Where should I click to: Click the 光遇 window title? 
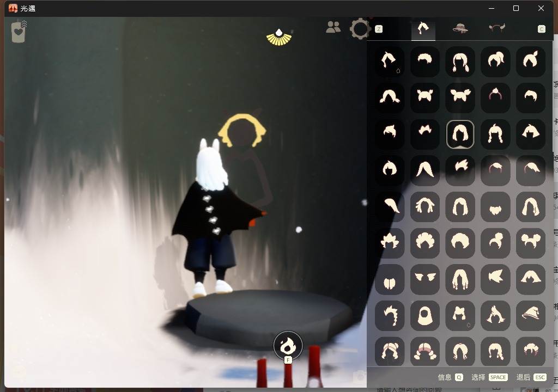[x=28, y=8]
